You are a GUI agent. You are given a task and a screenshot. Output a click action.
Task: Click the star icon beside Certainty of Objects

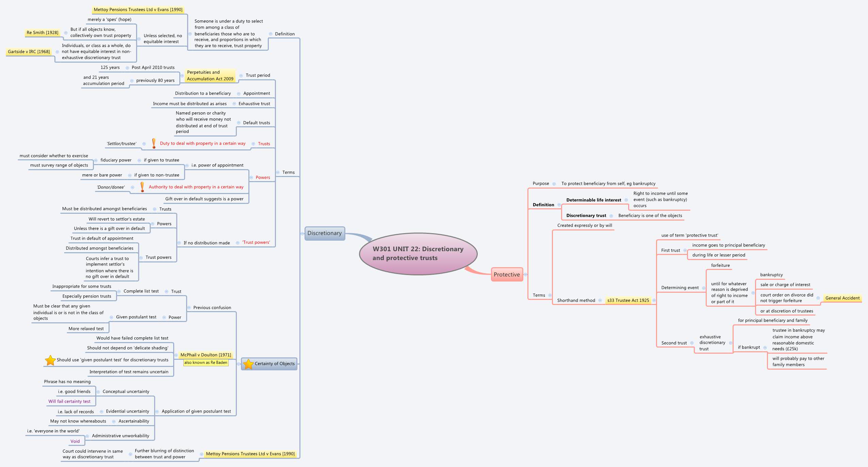(248, 364)
